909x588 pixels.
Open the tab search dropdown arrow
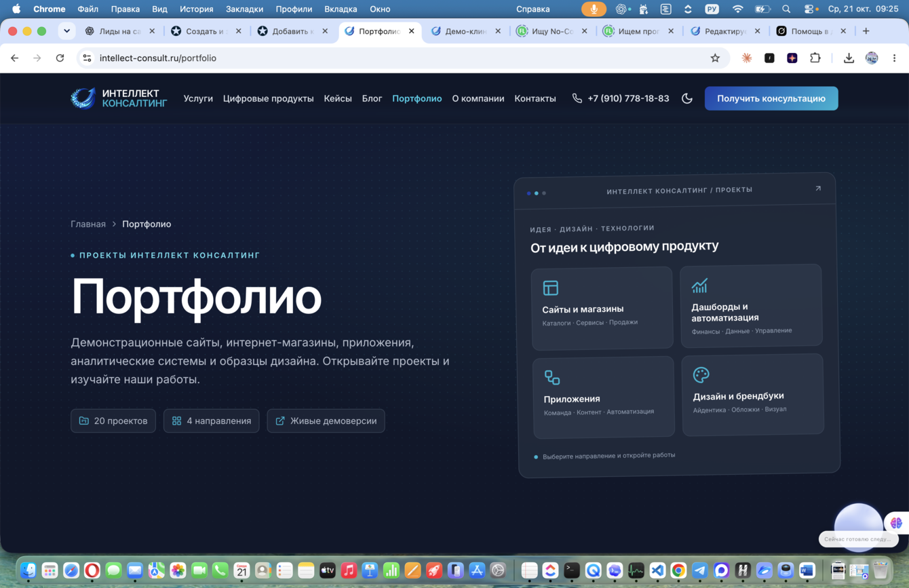click(x=66, y=31)
